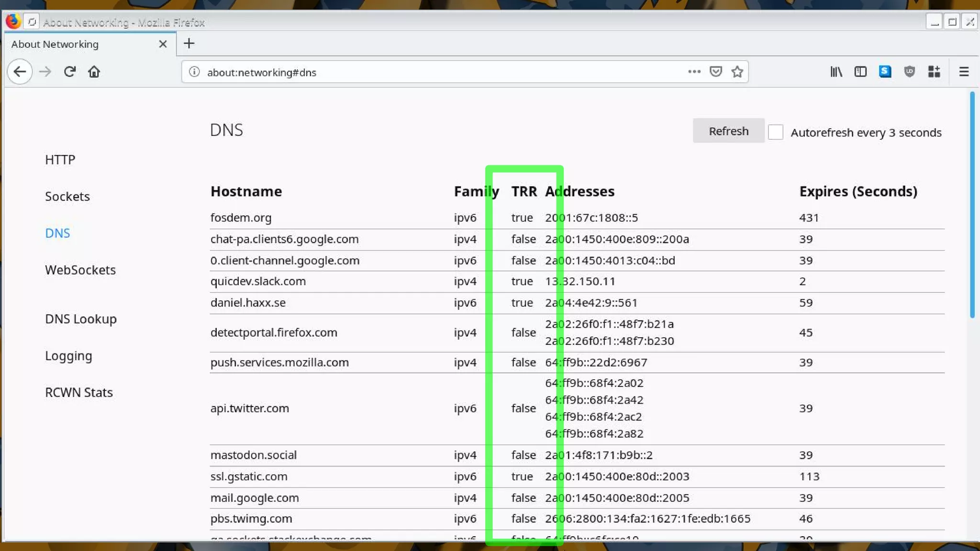The height and width of the screenshot is (551, 980).
Task: Open the hamburger application menu
Action: [964, 72]
